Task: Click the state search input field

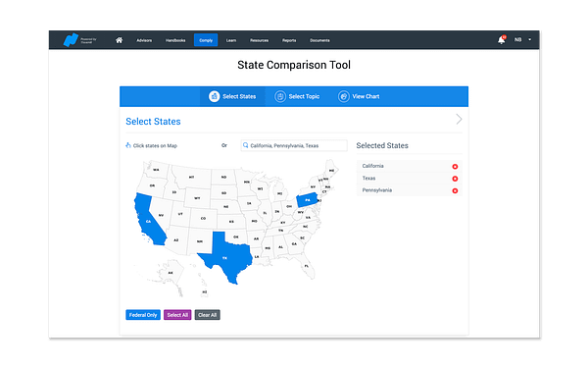Action: click(294, 145)
